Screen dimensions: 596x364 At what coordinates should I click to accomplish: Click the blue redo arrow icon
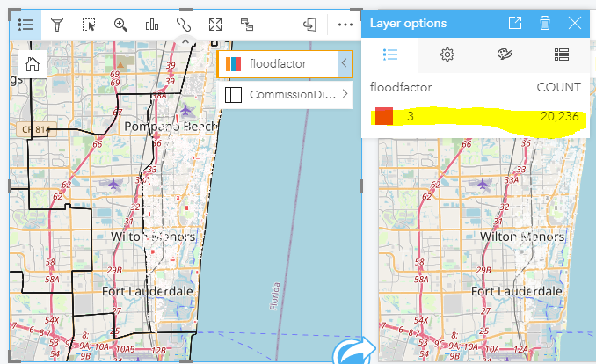(354, 351)
